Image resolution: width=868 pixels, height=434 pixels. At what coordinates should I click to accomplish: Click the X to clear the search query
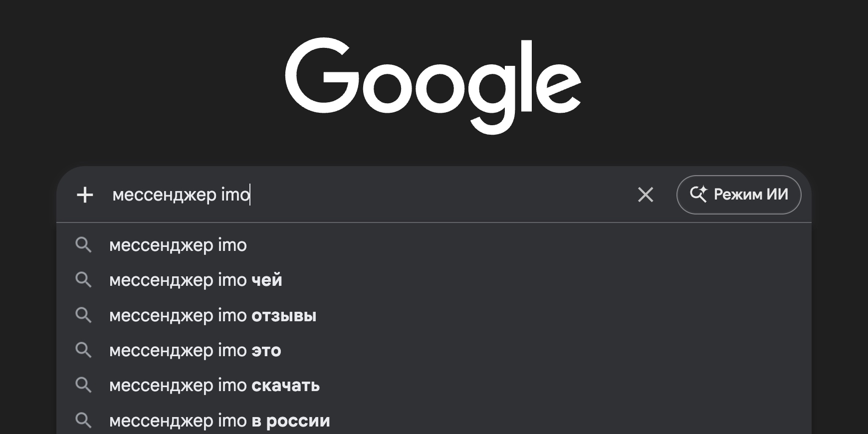click(646, 195)
